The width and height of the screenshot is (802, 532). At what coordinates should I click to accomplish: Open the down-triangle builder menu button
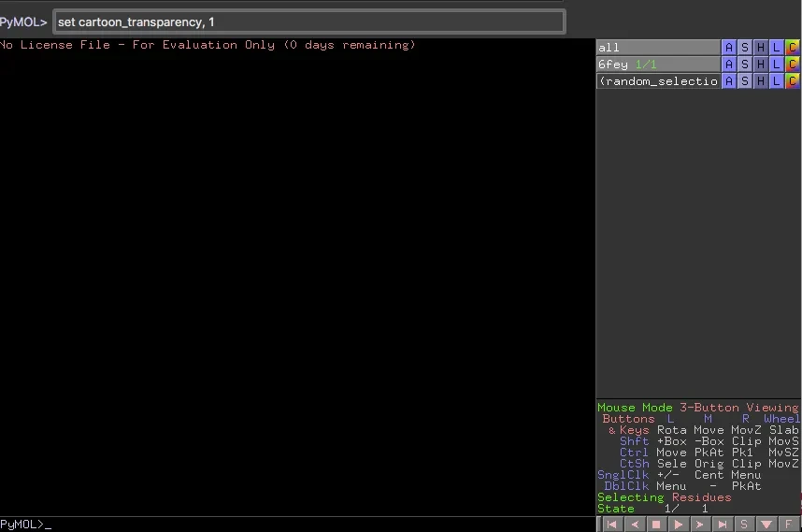pyautogui.click(x=766, y=525)
